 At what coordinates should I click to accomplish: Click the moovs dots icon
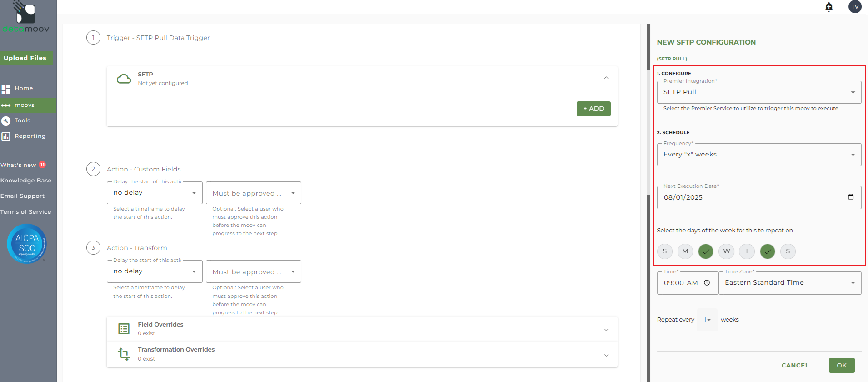6,106
